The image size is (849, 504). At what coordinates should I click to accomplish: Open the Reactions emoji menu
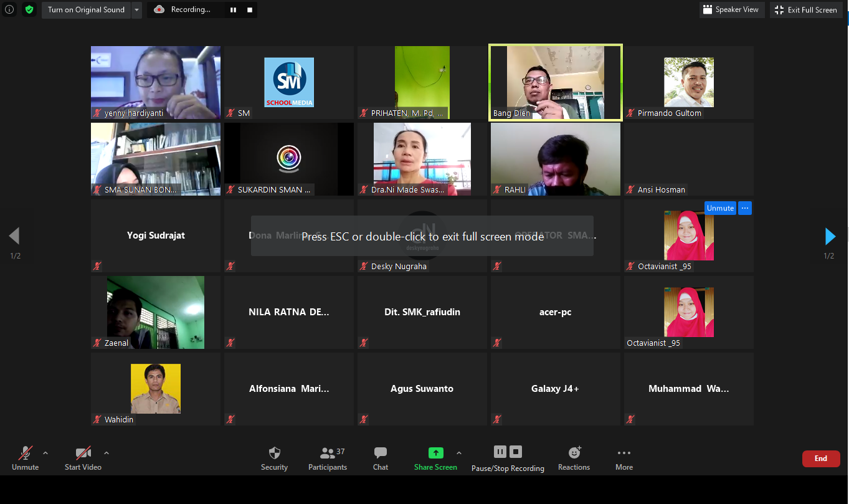coord(574,453)
